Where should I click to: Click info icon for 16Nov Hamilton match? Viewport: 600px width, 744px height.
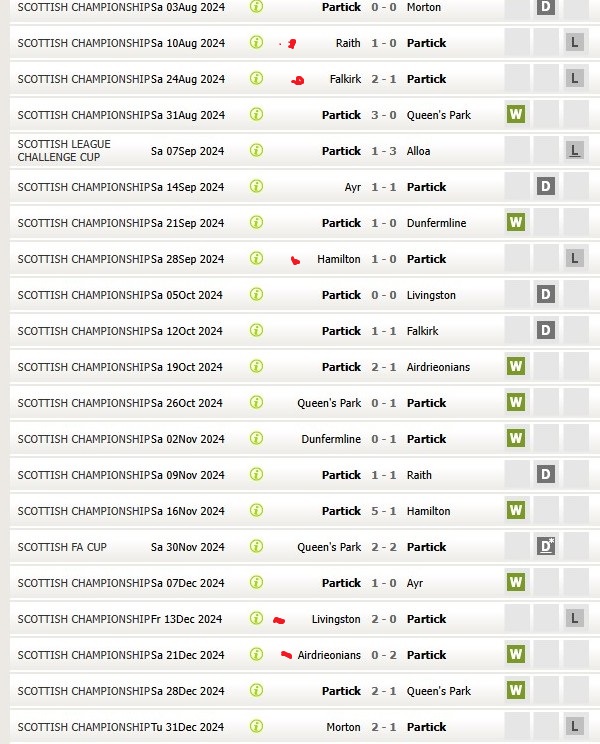point(256,511)
